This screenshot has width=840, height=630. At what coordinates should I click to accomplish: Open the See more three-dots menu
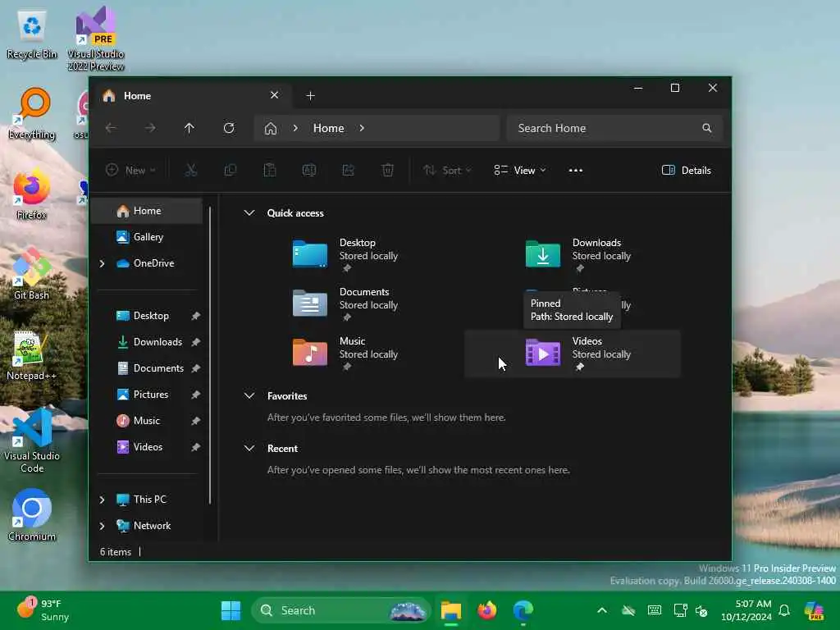pyautogui.click(x=575, y=171)
